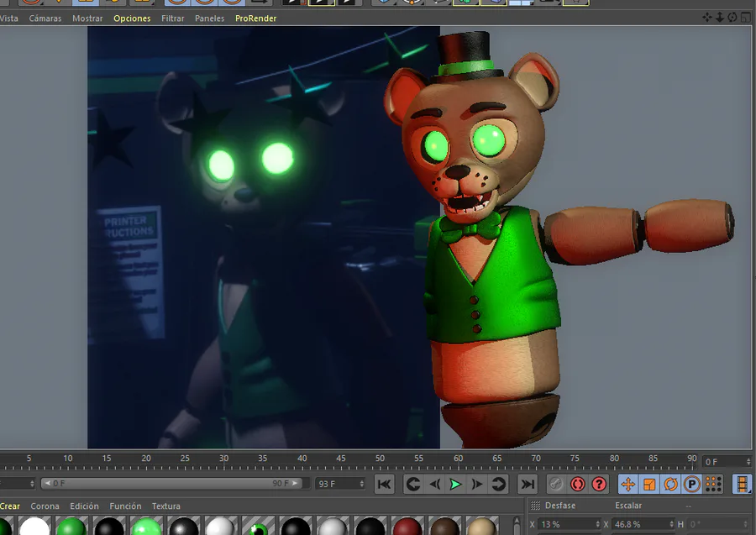Screen dimensions: 756x535
Task: Select the green eye texture material
Action: 259,526
